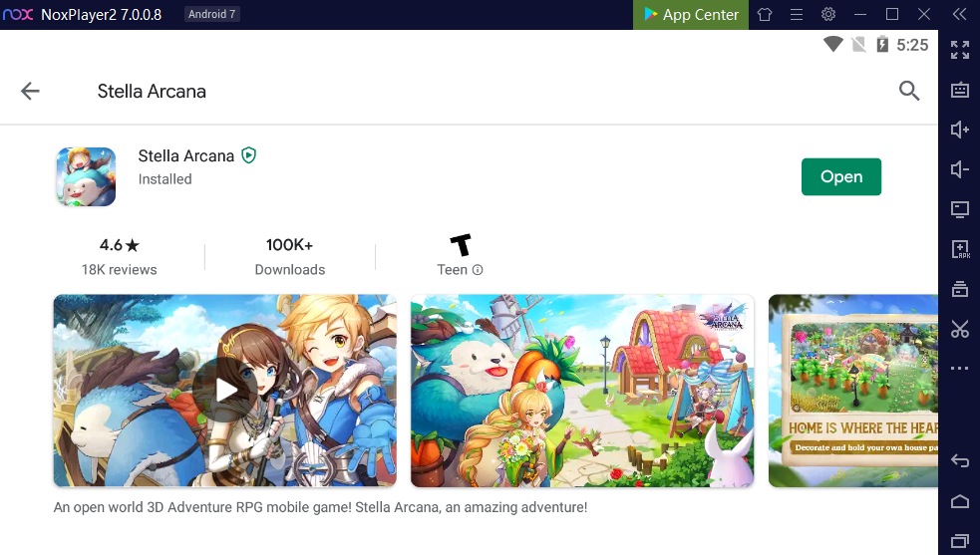This screenshot has width=980, height=555.
Task: Go to Android home screen
Action: pos(960,501)
